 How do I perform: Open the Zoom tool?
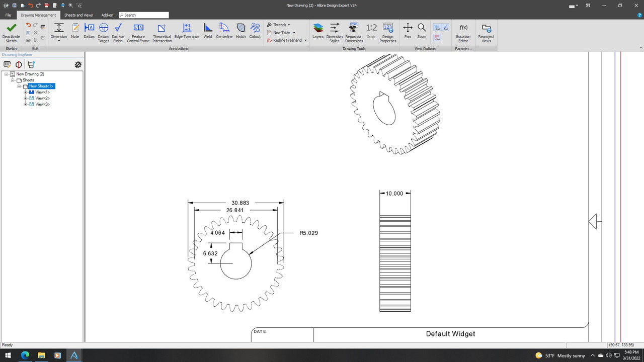[421, 31]
